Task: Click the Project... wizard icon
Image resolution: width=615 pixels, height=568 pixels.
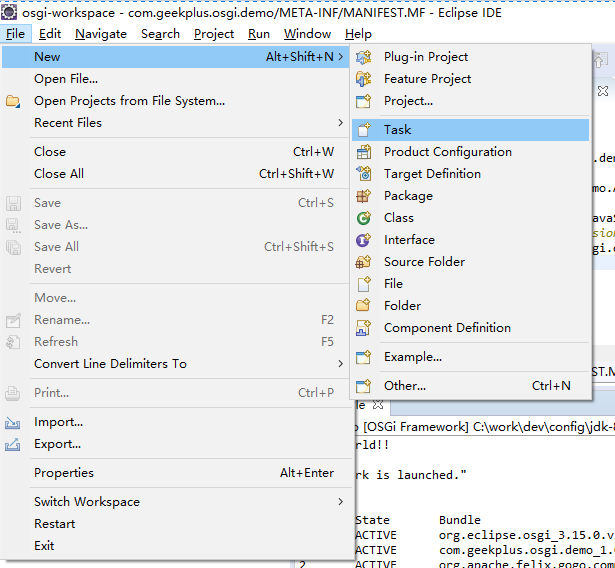Action: tap(364, 101)
